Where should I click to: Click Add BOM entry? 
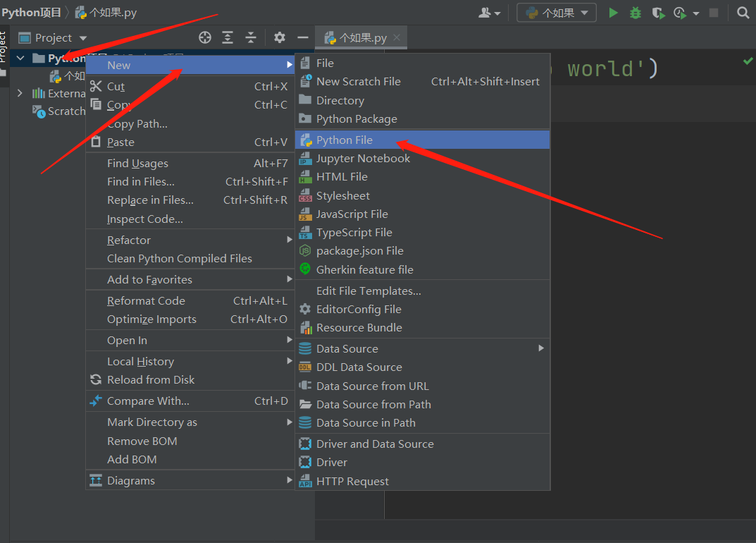click(x=190, y=460)
